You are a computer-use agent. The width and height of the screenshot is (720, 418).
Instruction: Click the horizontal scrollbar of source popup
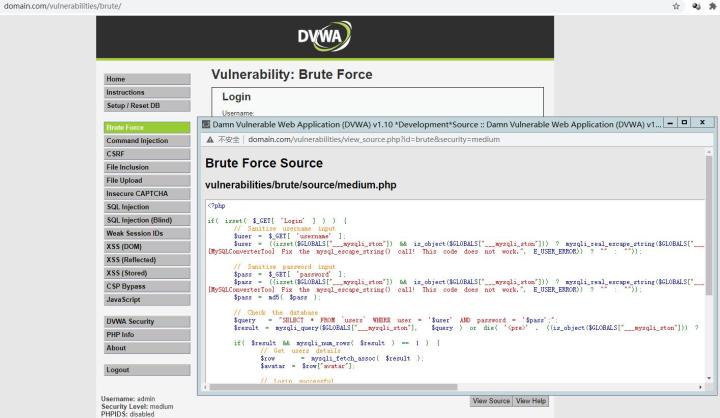[333, 387]
